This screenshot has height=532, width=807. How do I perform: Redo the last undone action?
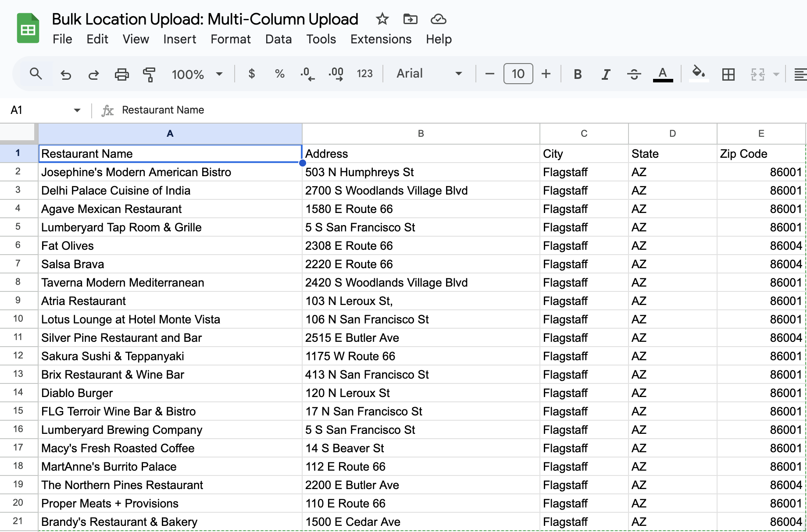[93, 74]
